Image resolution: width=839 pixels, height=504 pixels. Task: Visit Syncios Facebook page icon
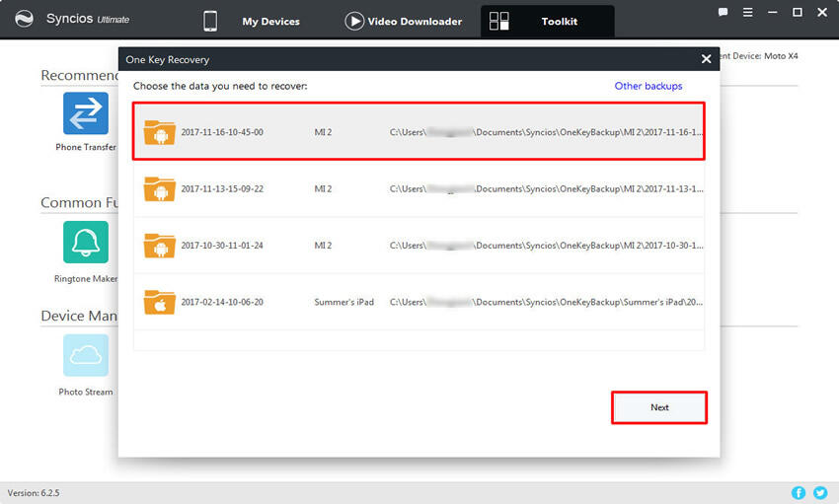[x=799, y=492]
